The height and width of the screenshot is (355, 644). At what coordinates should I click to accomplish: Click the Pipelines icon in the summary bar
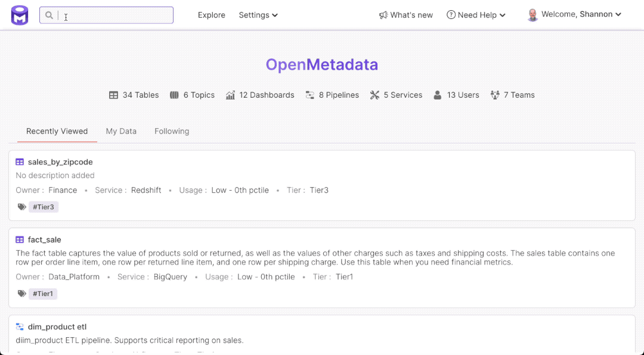pos(310,95)
